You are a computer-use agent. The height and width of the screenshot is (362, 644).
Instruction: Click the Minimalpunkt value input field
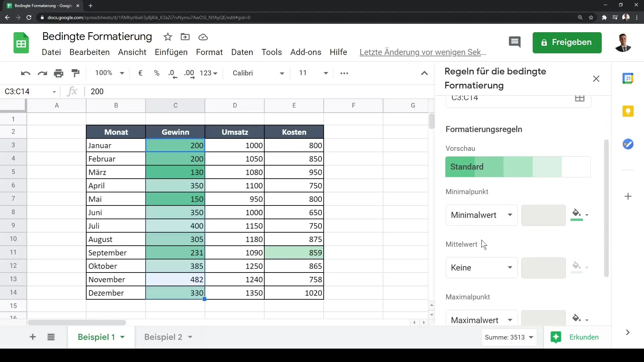[x=543, y=215]
